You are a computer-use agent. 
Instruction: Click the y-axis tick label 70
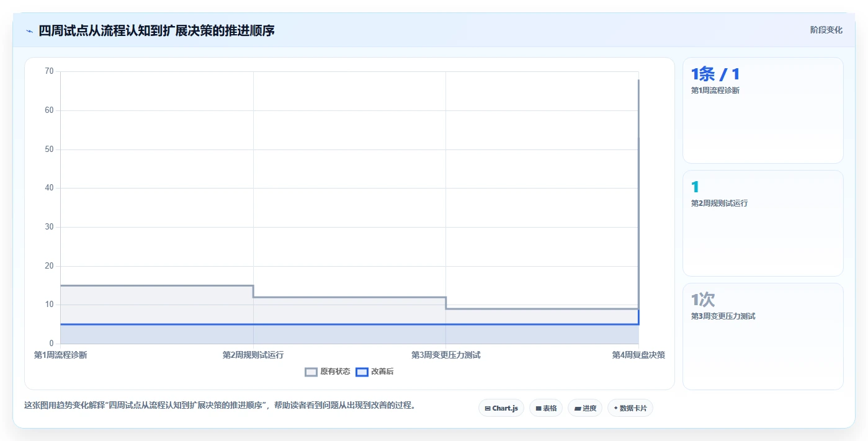(x=50, y=71)
